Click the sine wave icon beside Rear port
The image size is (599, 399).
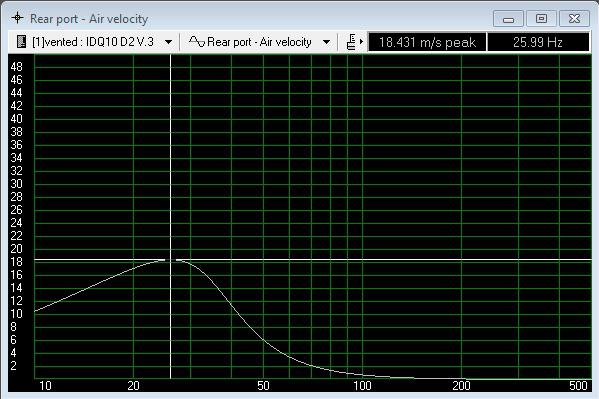tap(197, 42)
